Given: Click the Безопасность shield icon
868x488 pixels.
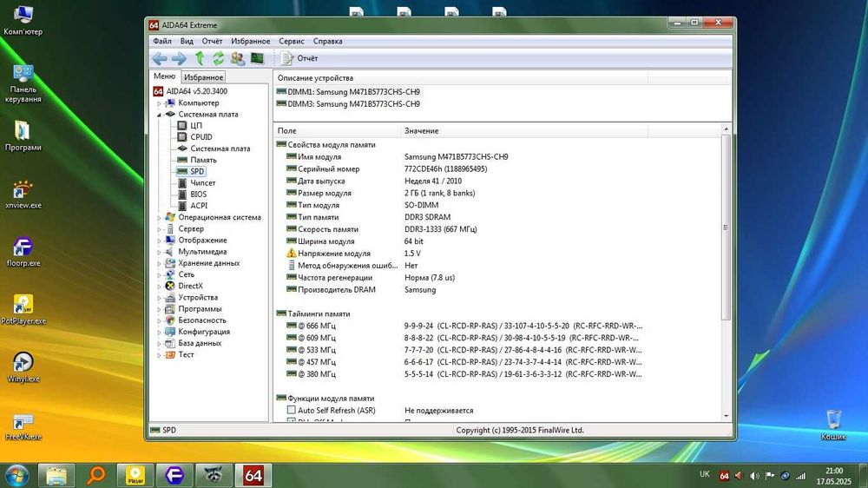Looking at the screenshot, I should pos(170,320).
